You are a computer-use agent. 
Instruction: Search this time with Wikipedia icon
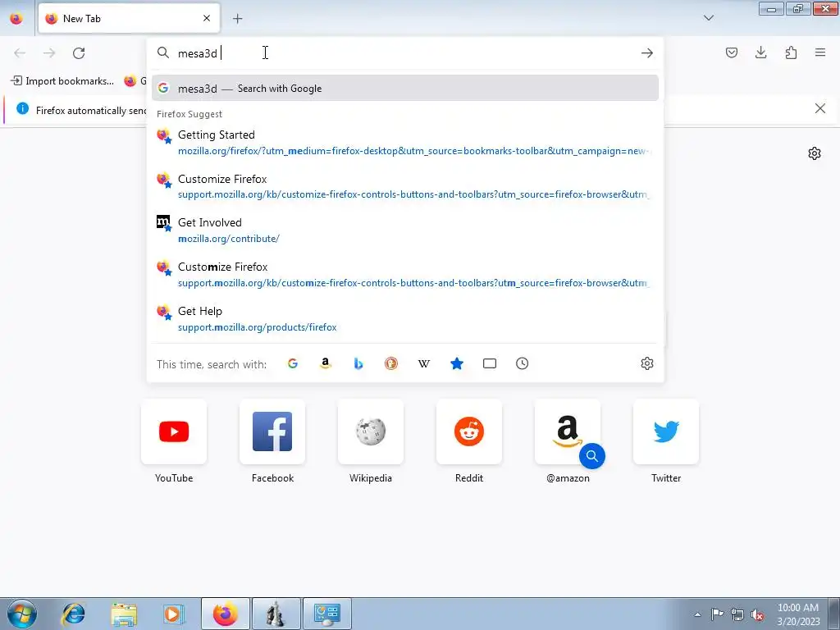click(x=424, y=363)
